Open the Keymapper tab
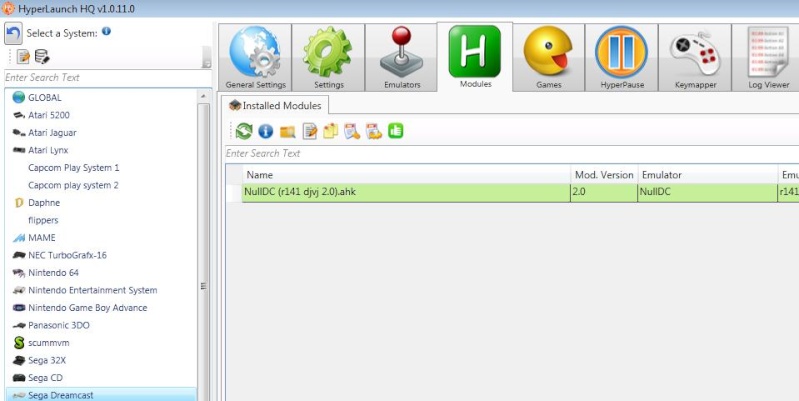Screen dimensions: 799x401 click(x=695, y=58)
